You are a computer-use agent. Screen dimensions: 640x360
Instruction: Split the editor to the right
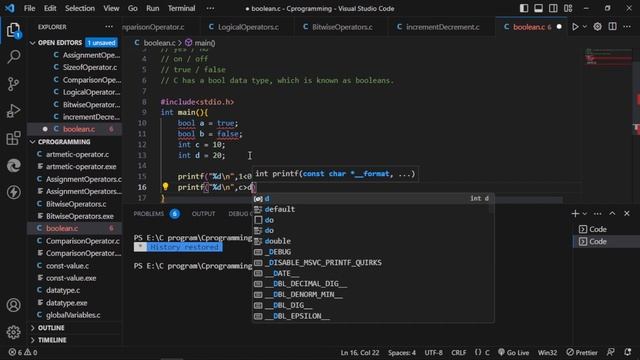pyautogui.click(x=613, y=27)
